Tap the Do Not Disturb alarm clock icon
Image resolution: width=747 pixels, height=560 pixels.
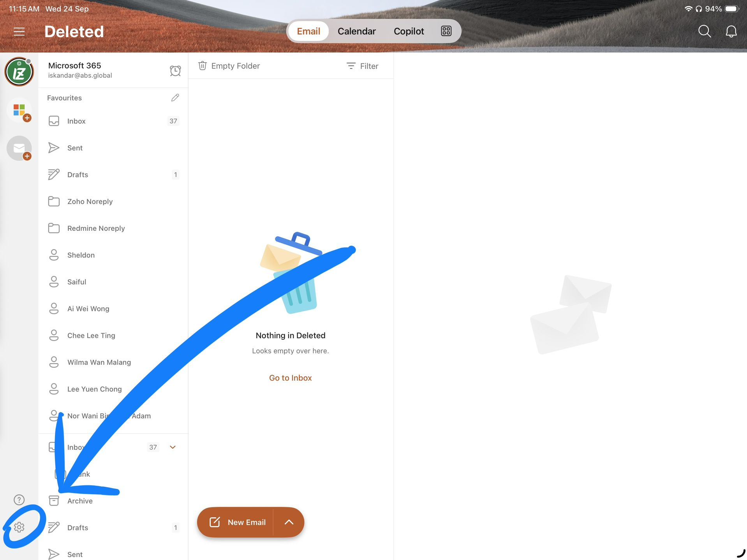point(175,70)
